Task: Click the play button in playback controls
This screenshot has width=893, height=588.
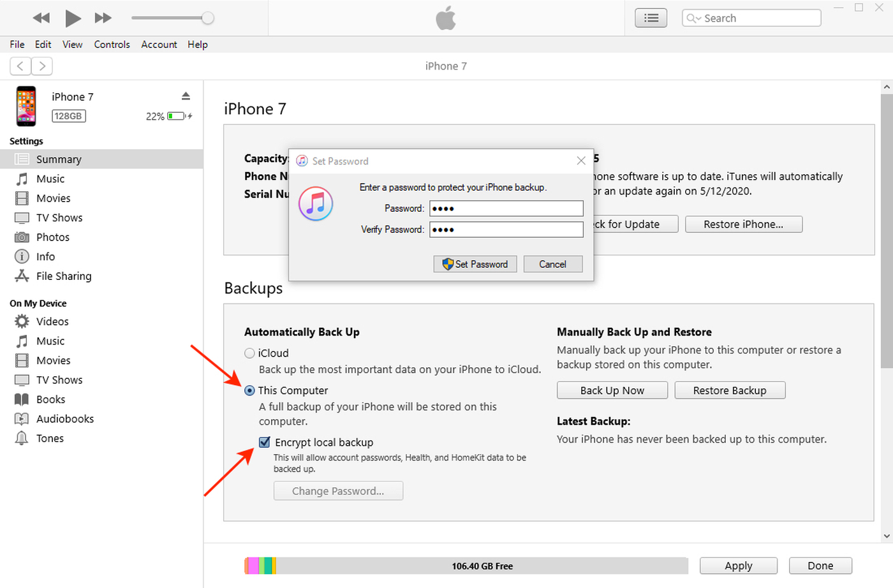Action: pos(73,18)
